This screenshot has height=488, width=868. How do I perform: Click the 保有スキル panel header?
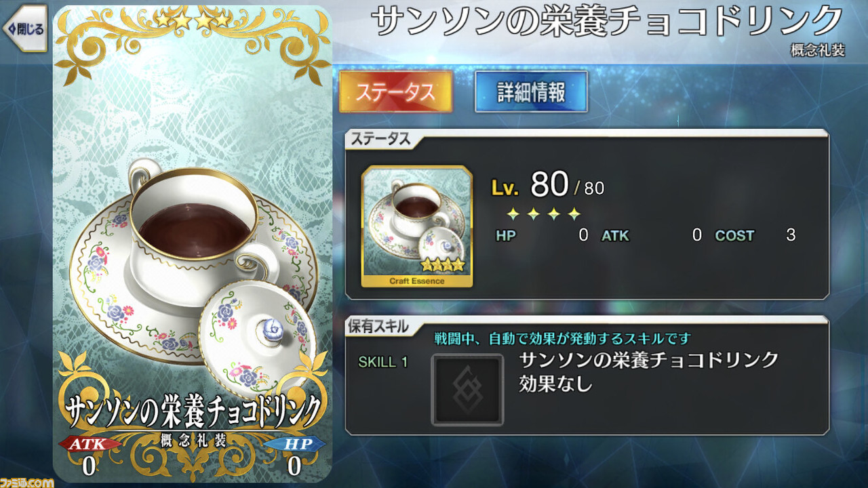(x=378, y=327)
